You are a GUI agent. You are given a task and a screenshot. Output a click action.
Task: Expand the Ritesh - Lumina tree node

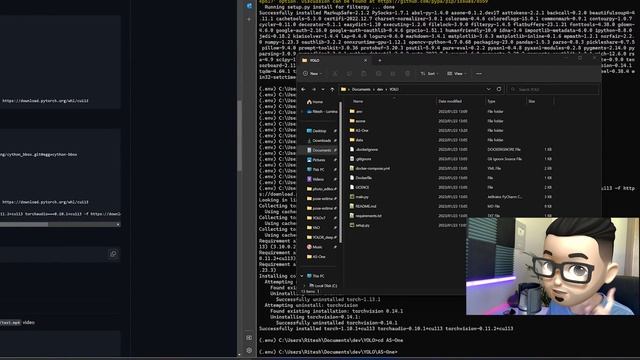point(302,111)
